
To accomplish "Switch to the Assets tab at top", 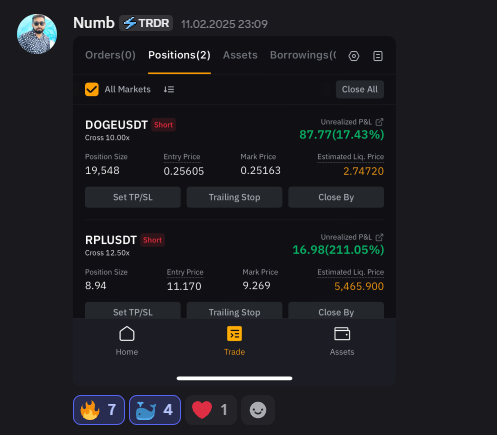I will (240, 55).
